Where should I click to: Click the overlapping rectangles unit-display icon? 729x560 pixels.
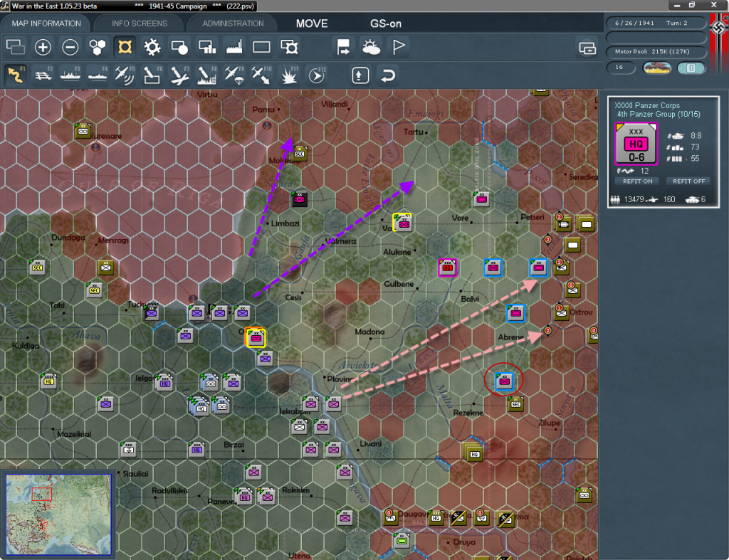tap(16, 47)
